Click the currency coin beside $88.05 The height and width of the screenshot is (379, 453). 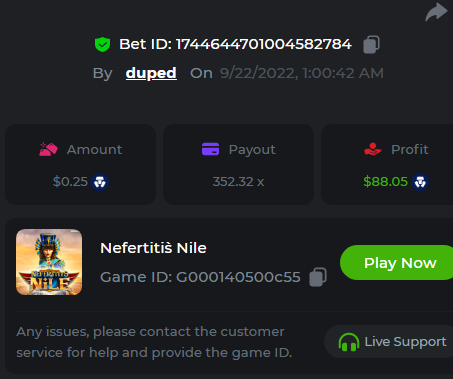click(x=420, y=182)
